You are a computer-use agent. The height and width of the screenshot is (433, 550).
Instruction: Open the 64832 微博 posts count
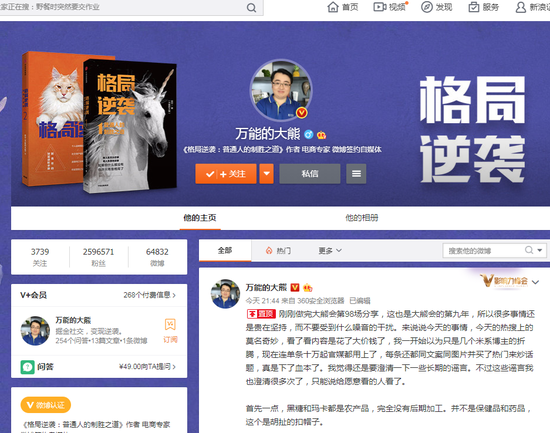tap(157, 257)
